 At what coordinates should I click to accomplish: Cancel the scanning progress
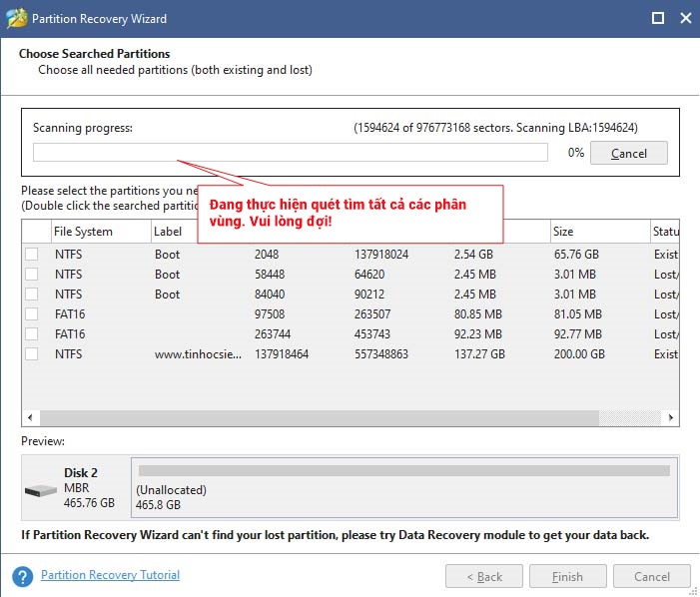coord(628,154)
